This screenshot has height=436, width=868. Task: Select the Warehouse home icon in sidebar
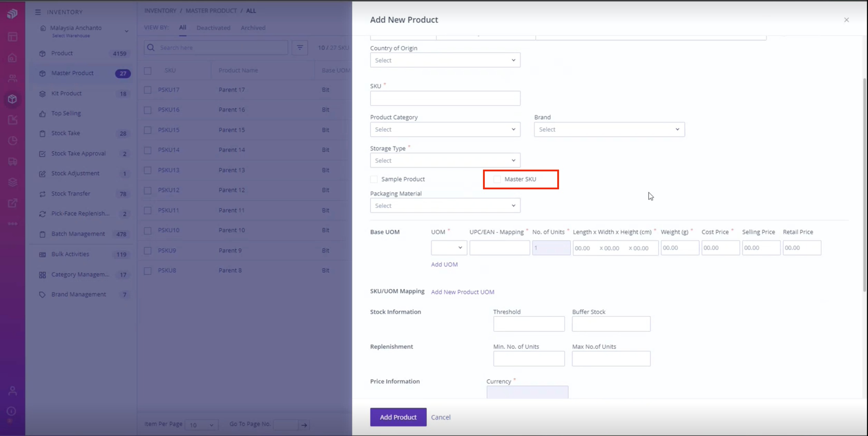point(12,58)
